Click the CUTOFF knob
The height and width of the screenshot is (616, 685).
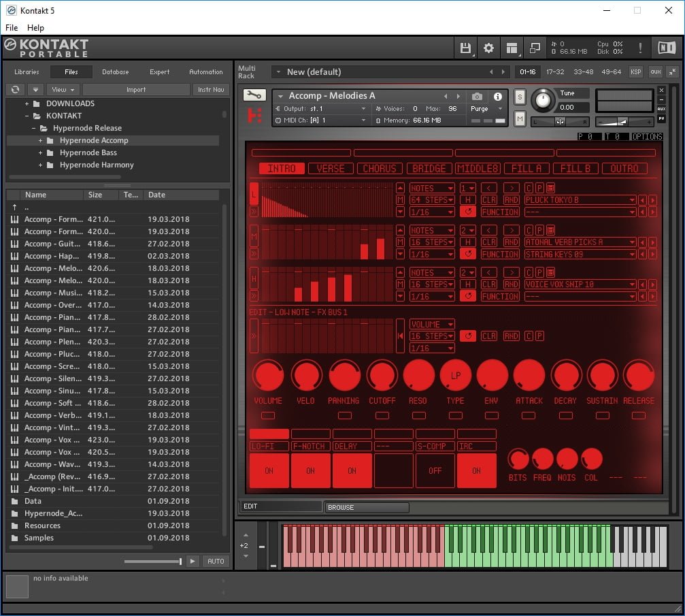click(x=382, y=376)
